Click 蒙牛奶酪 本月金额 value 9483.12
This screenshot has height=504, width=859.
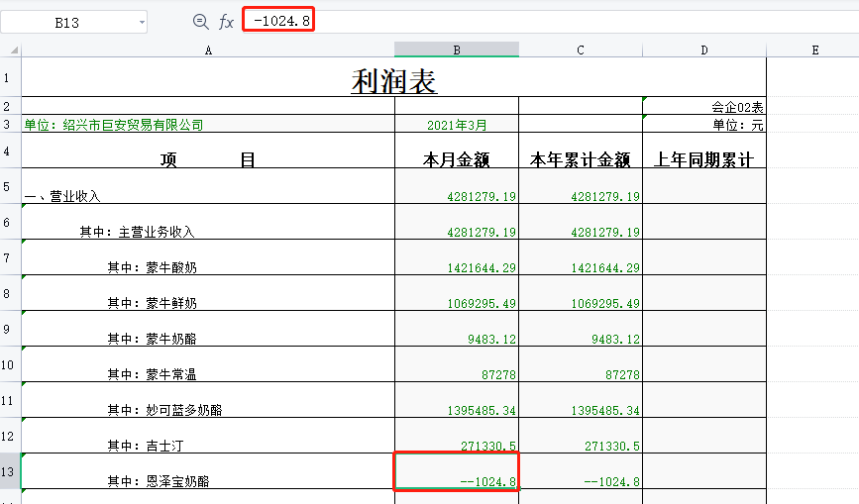(x=457, y=329)
